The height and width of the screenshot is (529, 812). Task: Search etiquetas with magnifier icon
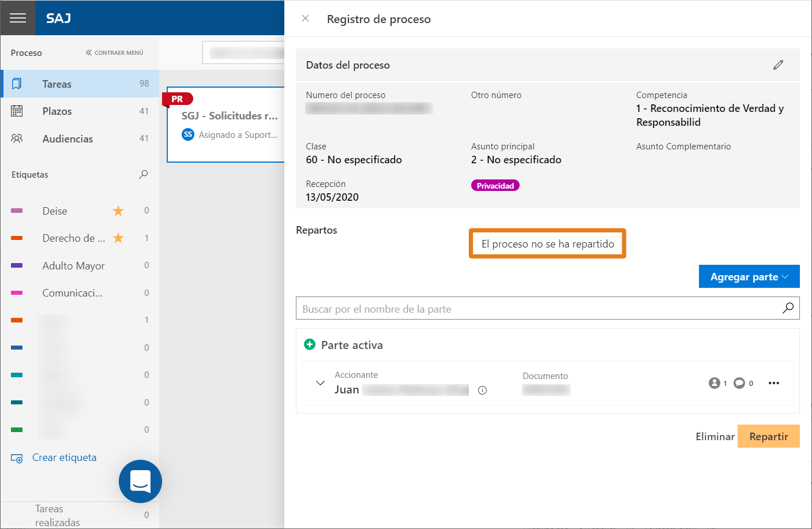(144, 174)
